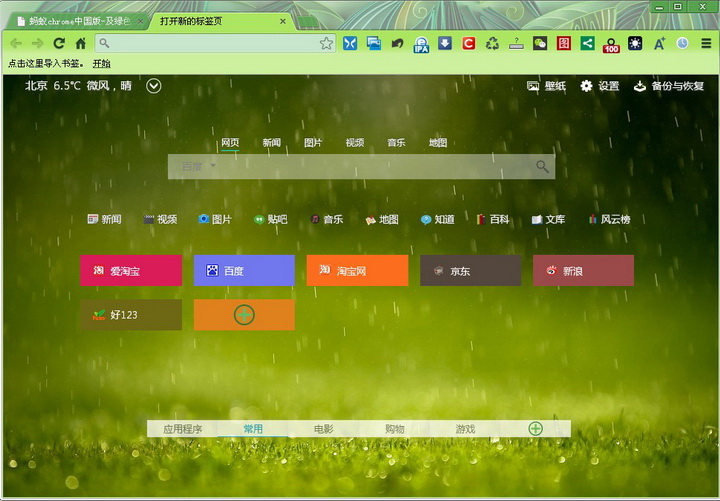The height and width of the screenshot is (501, 720).
Task: Open the 壁纸 wallpaper option
Action: (x=546, y=86)
